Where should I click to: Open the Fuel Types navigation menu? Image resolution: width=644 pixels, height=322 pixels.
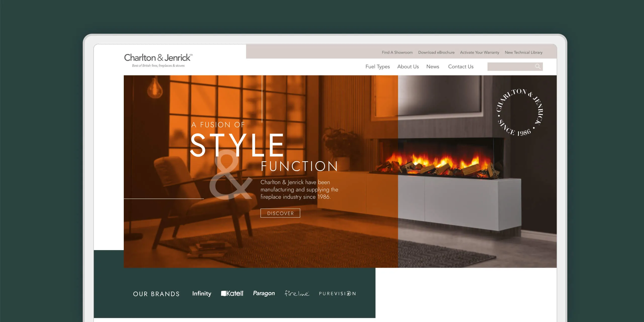coord(377,67)
